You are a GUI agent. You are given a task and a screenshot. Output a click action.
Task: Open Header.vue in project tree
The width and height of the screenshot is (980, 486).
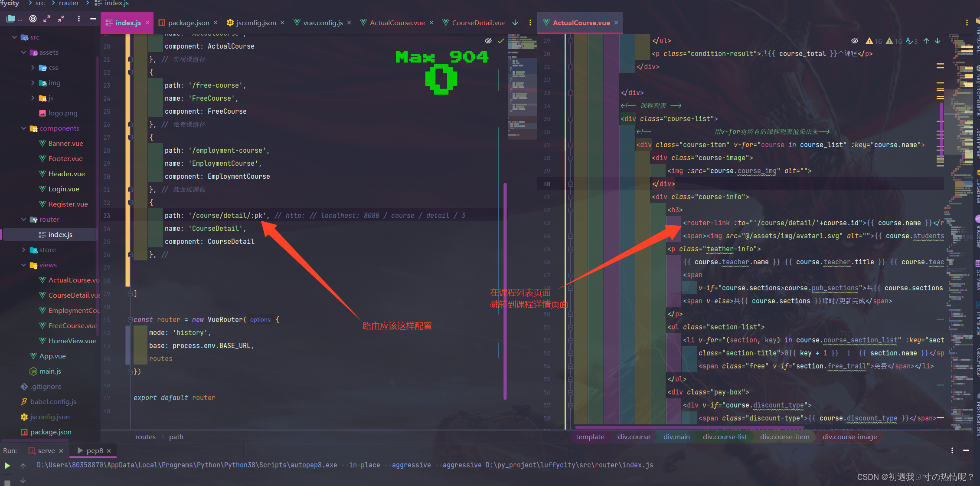[66, 174]
